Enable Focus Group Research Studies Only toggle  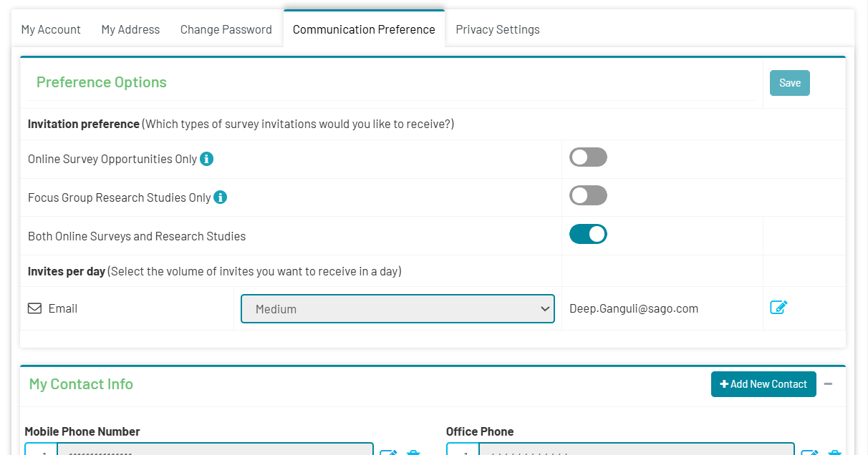click(588, 196)
